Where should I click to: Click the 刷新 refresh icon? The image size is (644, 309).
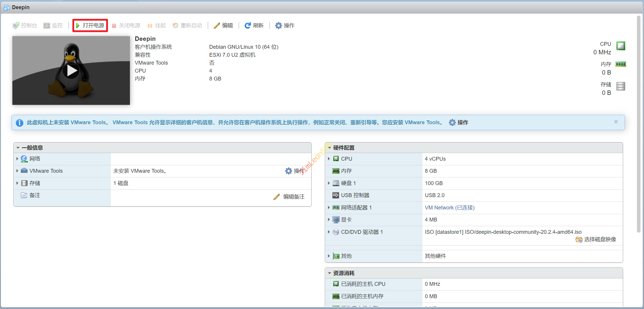tap(248, 26)
